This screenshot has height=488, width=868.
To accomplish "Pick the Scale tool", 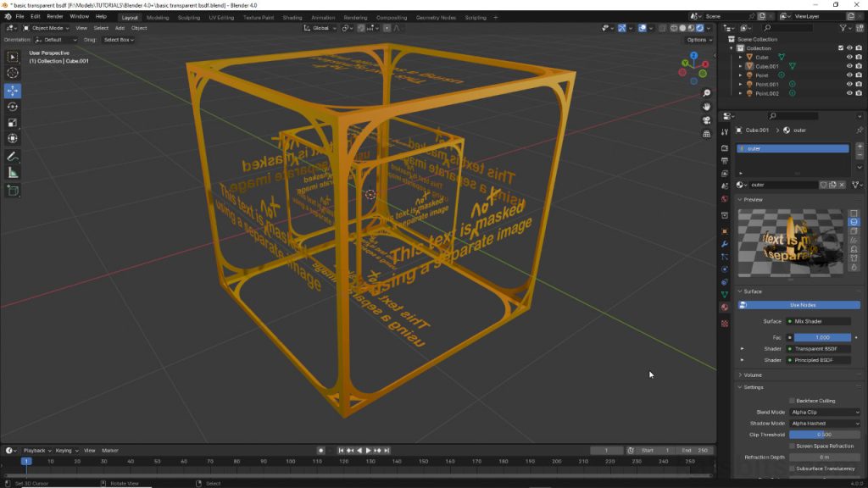I will pyautogui.click(x=13, y=123).
